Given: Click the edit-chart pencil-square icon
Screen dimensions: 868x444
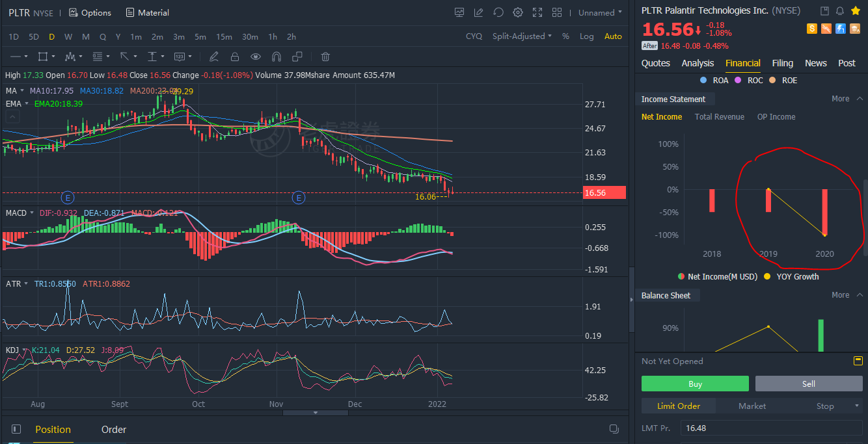Looking at the screenshot, I should [479, 12].
